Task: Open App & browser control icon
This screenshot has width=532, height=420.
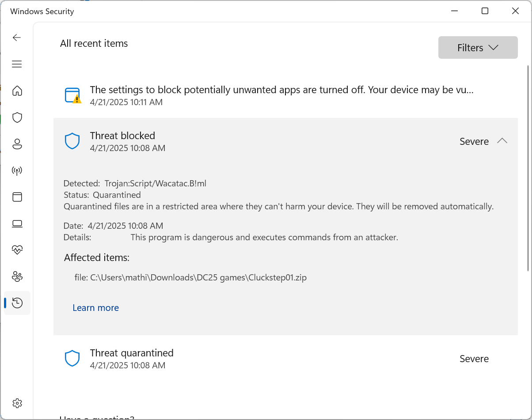Action: click(17, 197)
